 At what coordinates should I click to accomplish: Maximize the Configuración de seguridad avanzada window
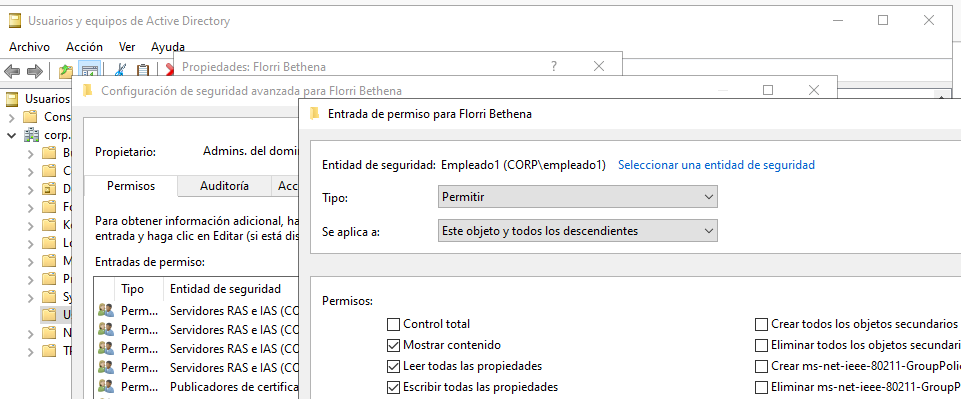coord(768,90)
